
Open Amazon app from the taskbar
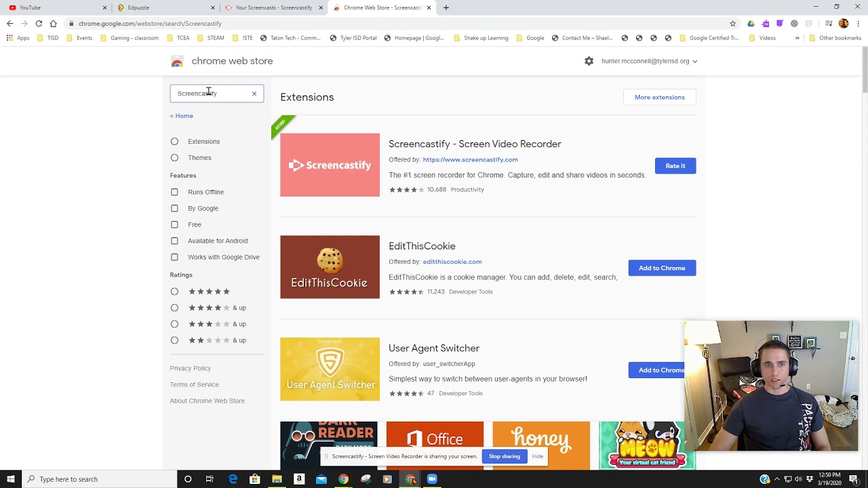point(299,479)
